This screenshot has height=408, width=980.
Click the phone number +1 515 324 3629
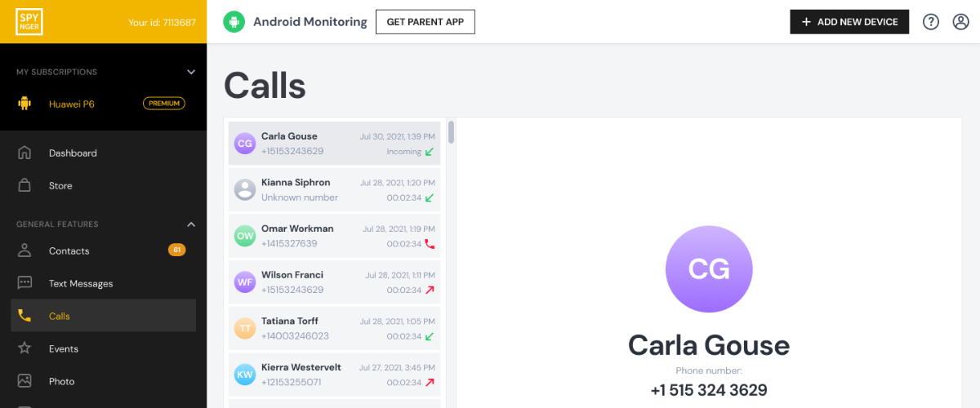(709, 390)
